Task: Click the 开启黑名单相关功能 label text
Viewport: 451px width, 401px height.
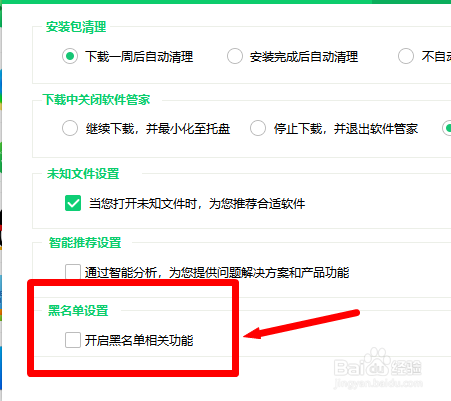Action: click(x=139, y=340)
